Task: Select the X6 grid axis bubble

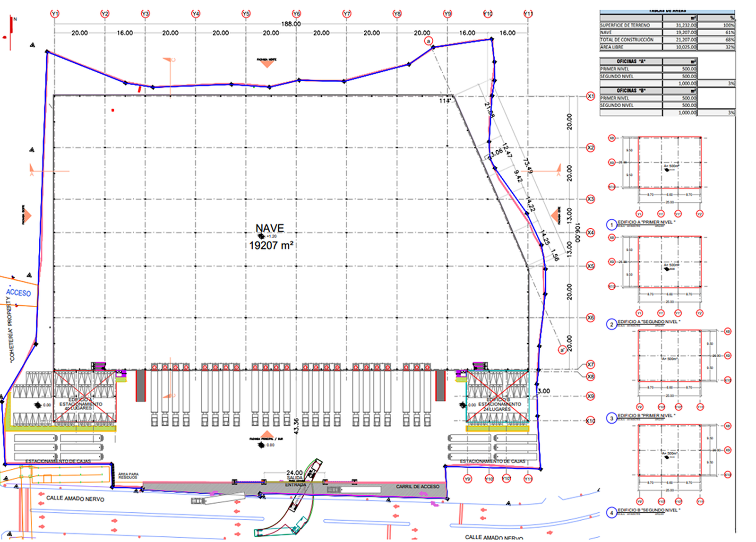Action: point(591,318)
